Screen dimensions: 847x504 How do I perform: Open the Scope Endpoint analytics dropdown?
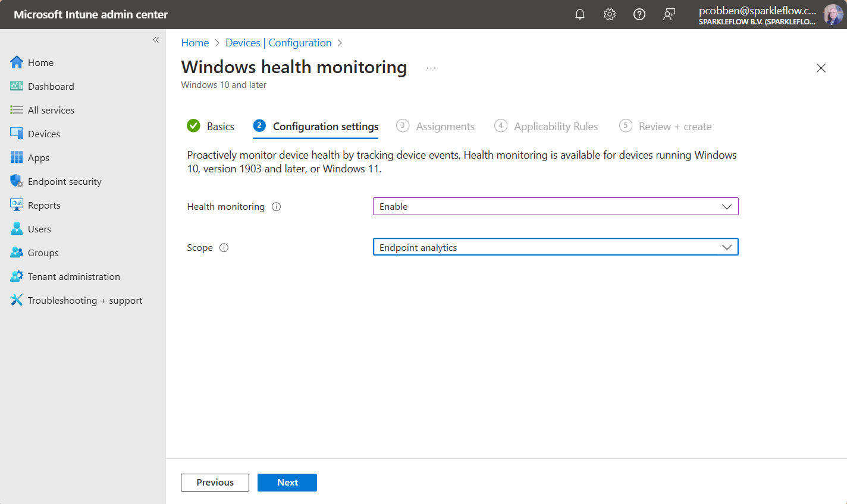[x=556, y=247]
